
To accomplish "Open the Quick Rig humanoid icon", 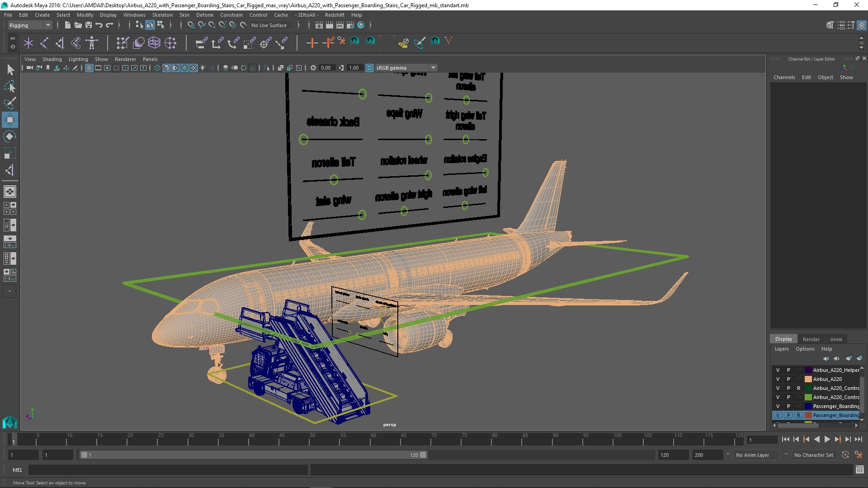I will 92,43.
